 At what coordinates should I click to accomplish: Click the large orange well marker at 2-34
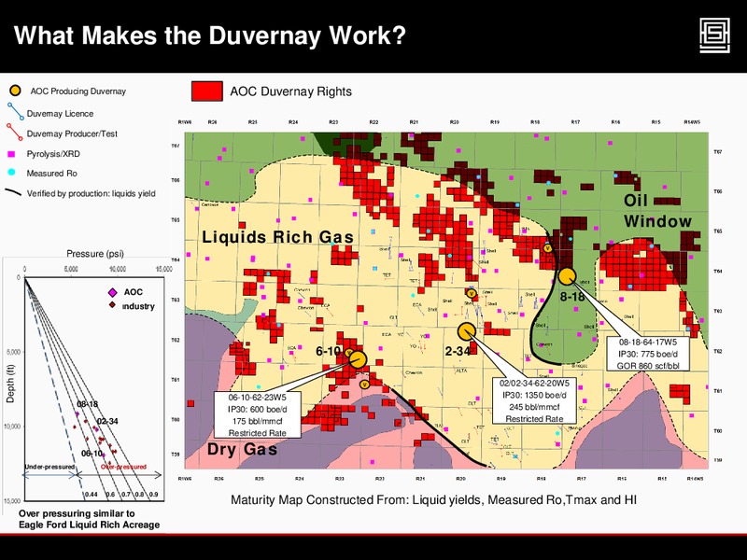467,331
